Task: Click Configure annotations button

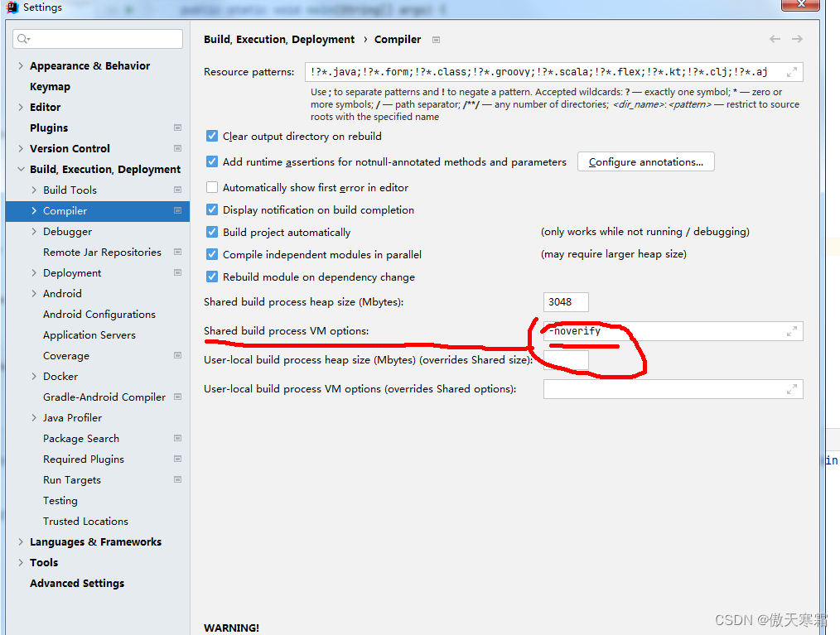Action: (x=645, y=161)
